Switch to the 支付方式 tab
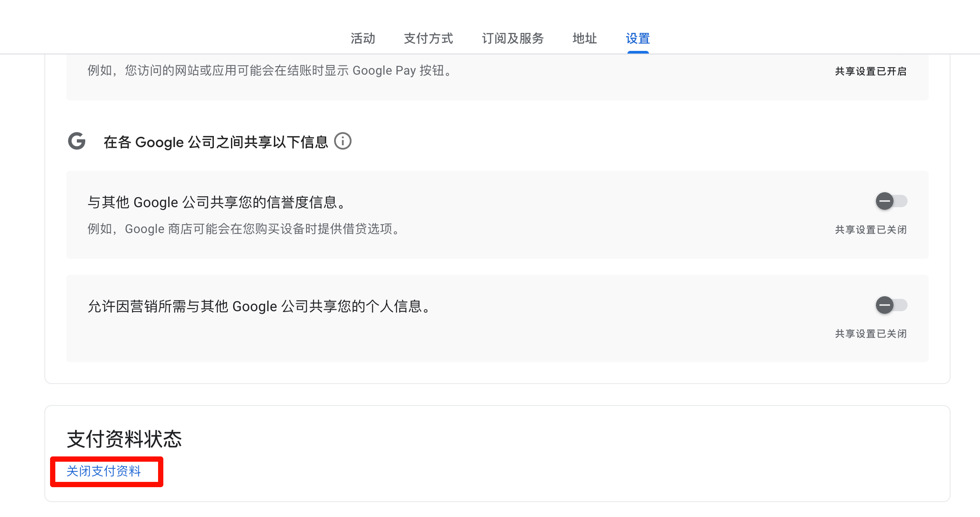 click(x=428, y=39)
